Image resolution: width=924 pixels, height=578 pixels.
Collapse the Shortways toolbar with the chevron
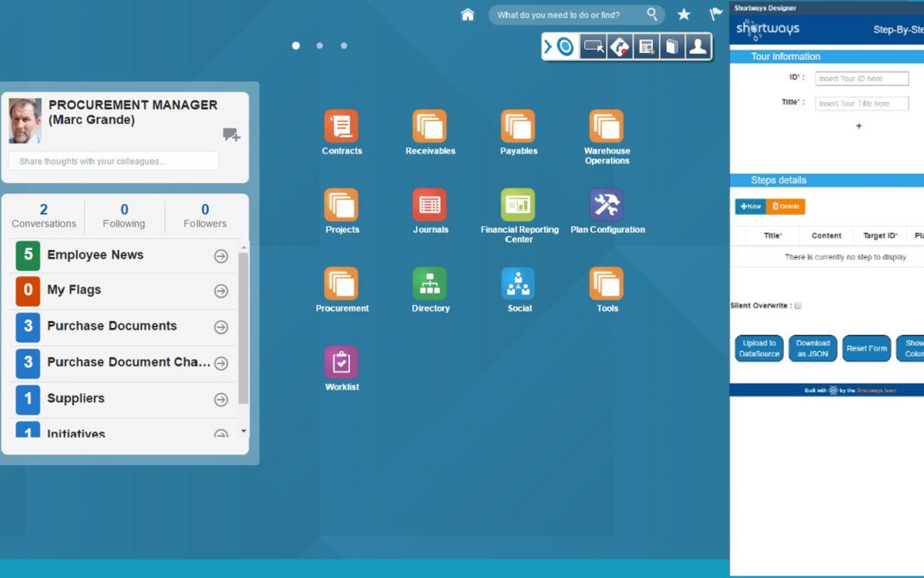click(548, 46)
